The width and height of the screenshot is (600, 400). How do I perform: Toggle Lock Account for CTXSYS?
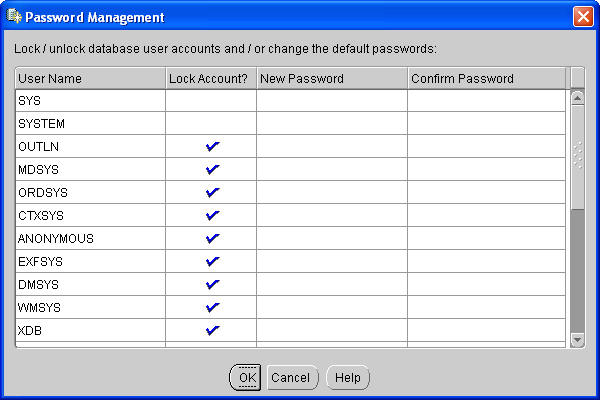click(x=211, y=215)
